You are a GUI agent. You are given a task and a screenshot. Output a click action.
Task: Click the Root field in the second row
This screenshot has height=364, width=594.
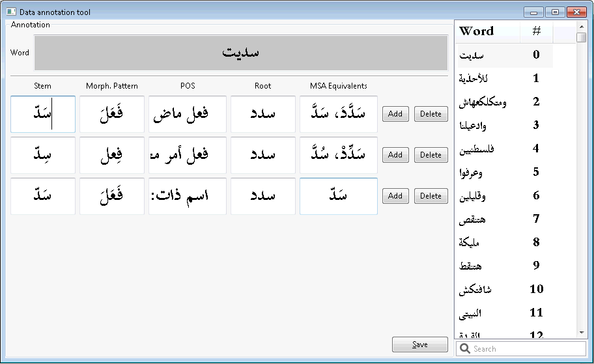pos(263,155)
